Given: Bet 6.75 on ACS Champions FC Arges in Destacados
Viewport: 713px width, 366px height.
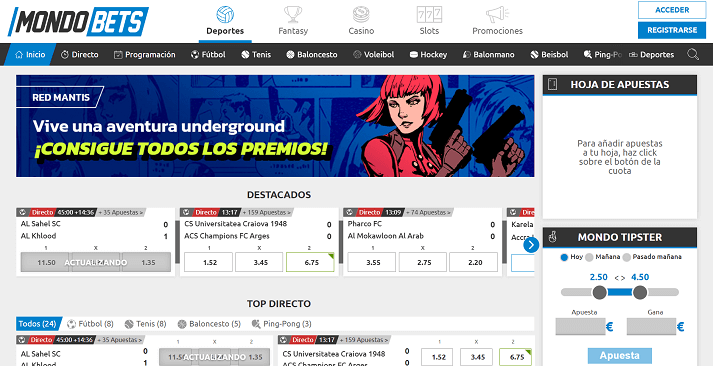Looking at the screenshot, I should tap(310, 262).
